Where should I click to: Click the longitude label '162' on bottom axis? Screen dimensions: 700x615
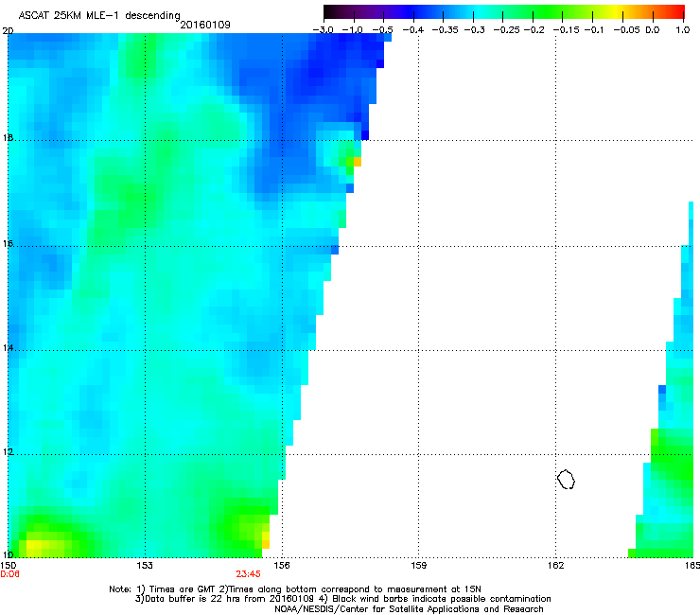coord(556,566)
